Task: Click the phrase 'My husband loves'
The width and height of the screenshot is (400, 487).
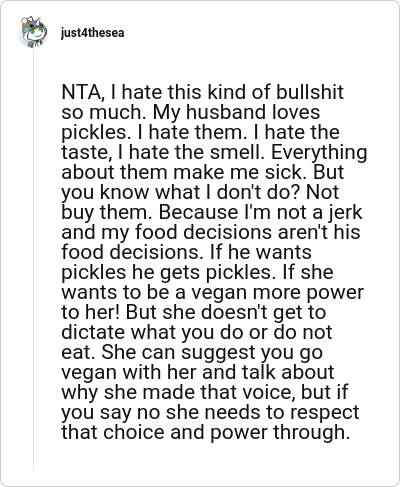Action: pyautogui.click(x=236, y=112)
